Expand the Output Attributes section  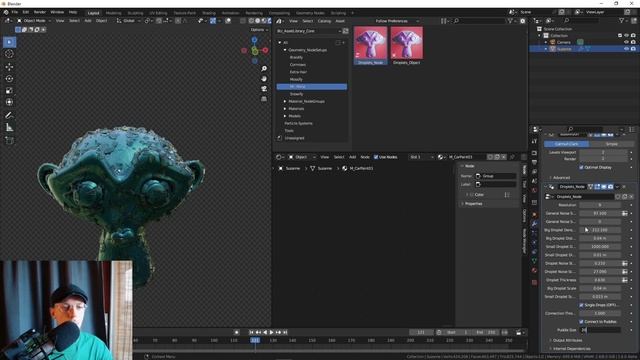(565, 340)
